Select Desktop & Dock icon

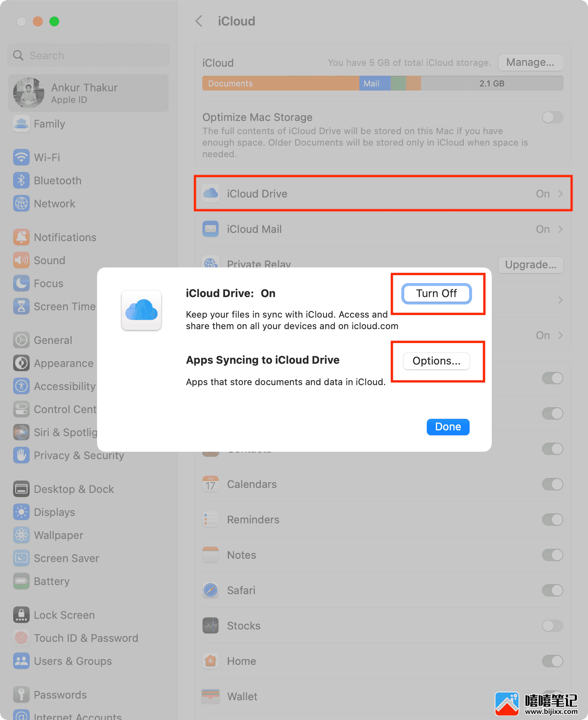pos(21,489)
